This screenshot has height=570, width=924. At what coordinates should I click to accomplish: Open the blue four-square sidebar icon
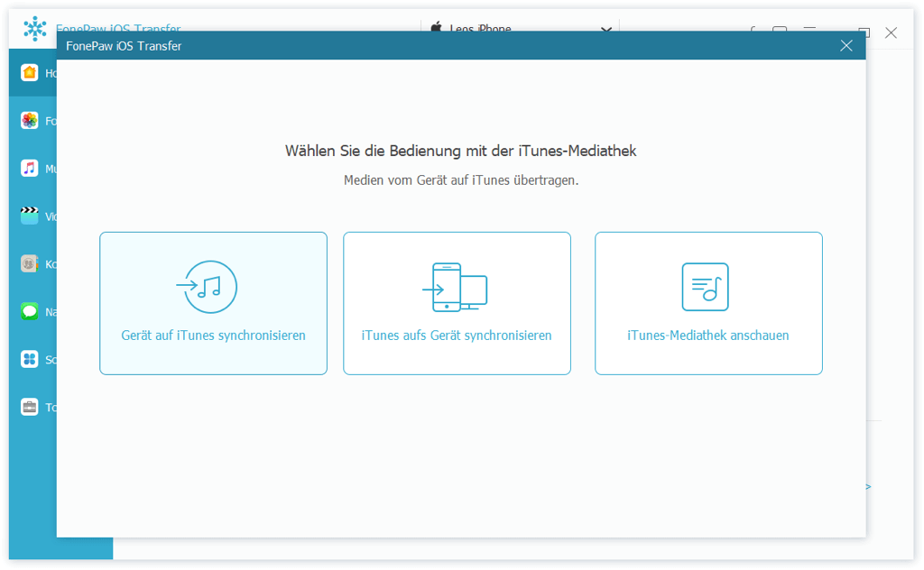coord(30,359)
